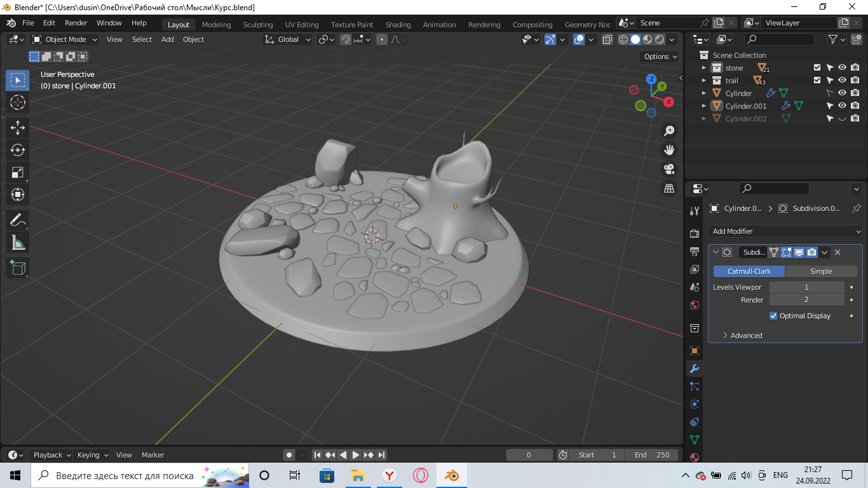Activate the Measure tool
The image size is (868, 488).
(17, 242)
